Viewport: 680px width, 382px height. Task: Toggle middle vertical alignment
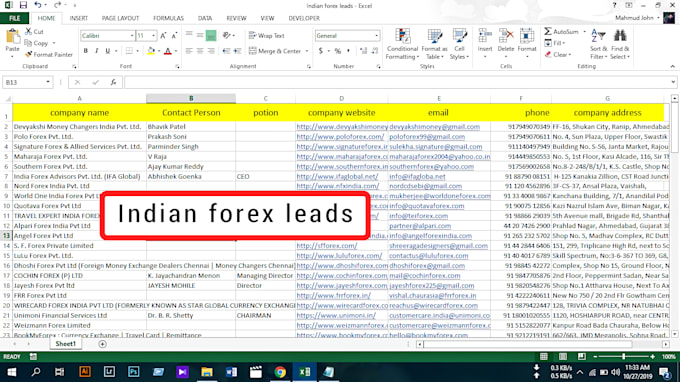(x=200, y=36)
